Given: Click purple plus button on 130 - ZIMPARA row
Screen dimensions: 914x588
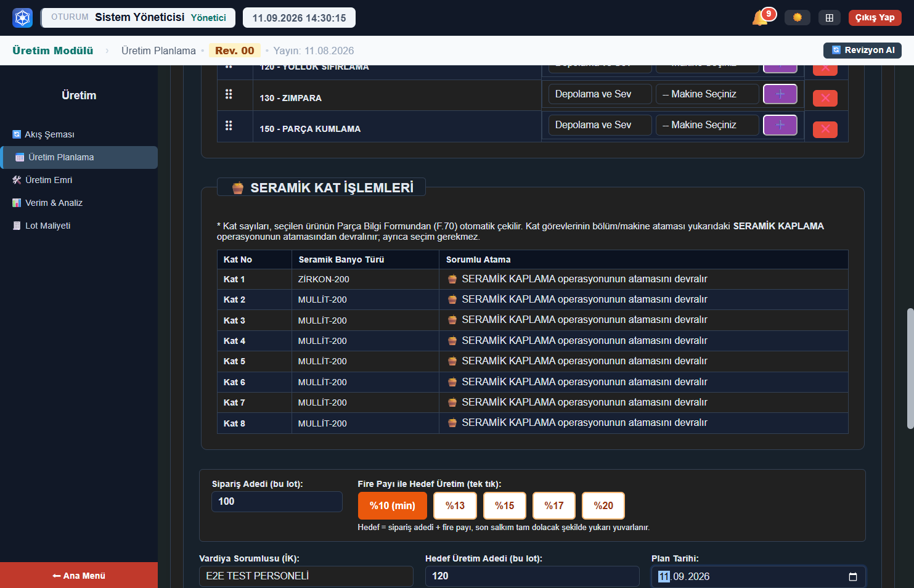Looking at the screenshot, I should pos(780,94).
